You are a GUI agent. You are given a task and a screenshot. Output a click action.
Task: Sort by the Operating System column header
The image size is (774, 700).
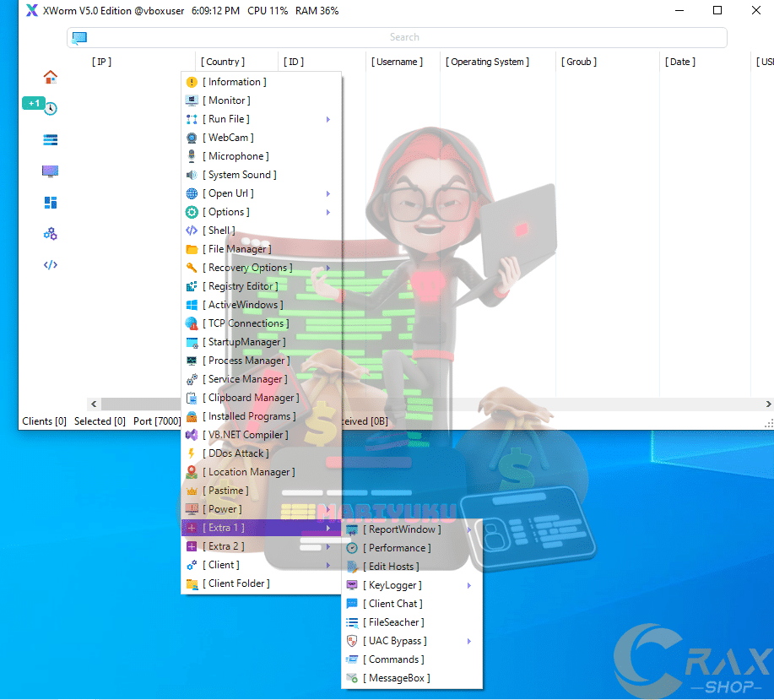pyautogui.click(x=488, y=62)
